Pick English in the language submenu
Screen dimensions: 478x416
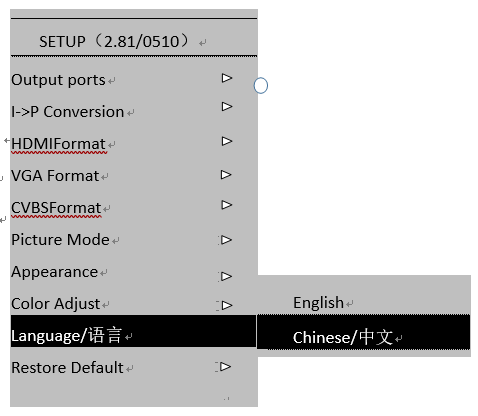point(318,303)
